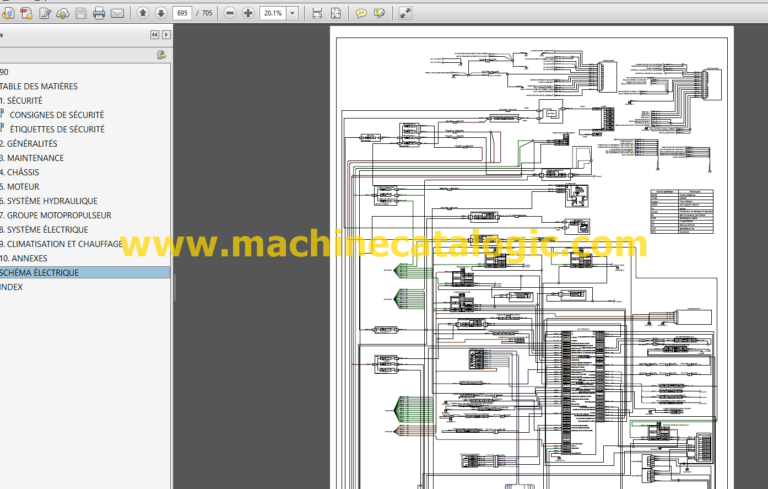Open the 5. MOTEUR bookmark
Screen dimensions: 768x489
20,187
